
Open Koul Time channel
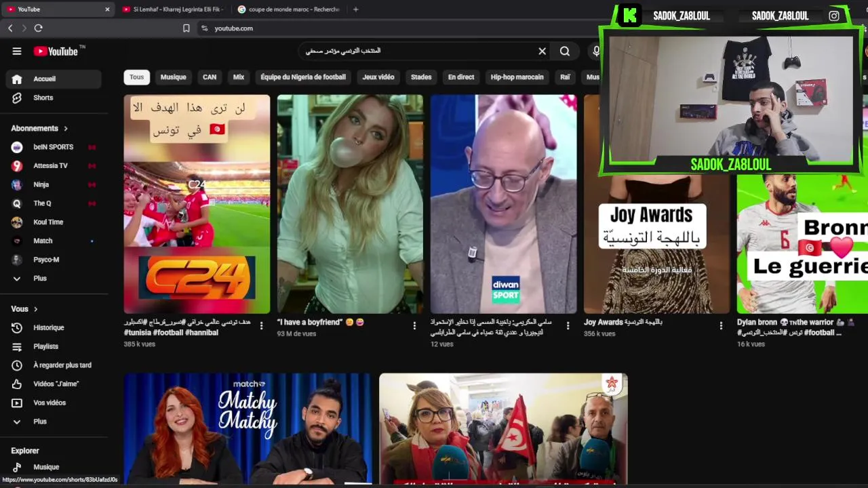point(54,222)
